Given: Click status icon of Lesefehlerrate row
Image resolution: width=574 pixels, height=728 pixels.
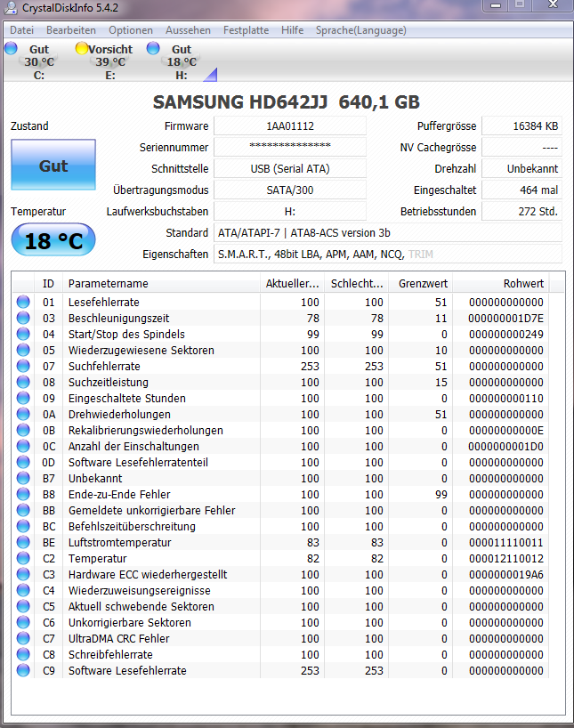Looking at the screenshot, I should pyautogui.click(x=23, y=302).
